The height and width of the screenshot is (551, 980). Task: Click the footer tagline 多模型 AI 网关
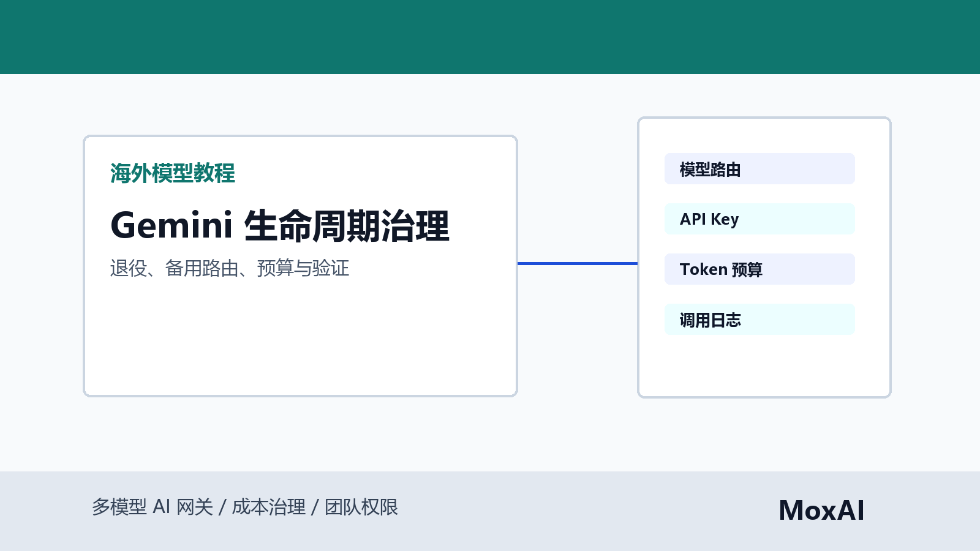point(153,507)
